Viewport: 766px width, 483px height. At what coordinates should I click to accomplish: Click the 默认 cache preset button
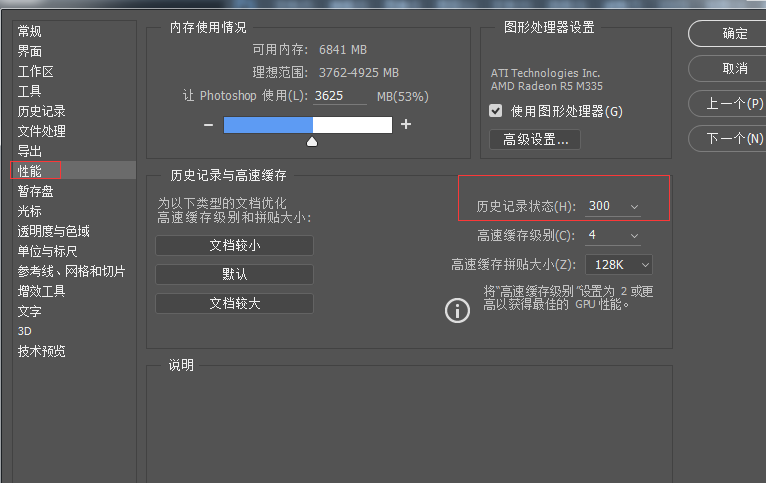click(x=234, y=274)
